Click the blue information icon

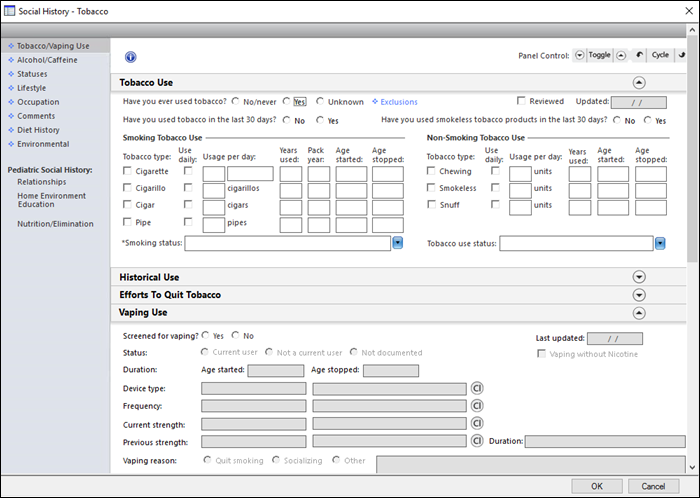point(130,57)
